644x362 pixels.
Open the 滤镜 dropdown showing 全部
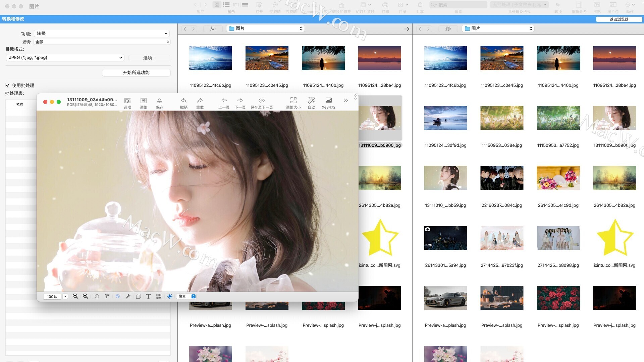tap(102, 42)
